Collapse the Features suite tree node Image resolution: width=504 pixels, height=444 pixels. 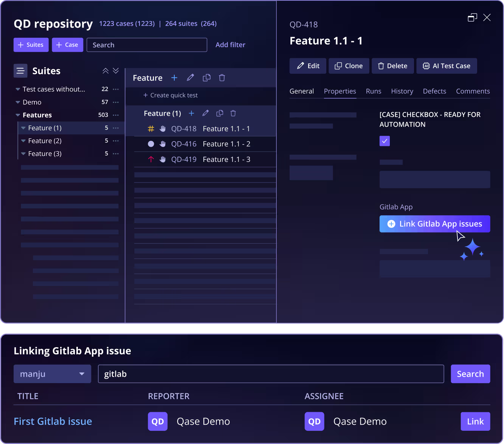(18, 115)
